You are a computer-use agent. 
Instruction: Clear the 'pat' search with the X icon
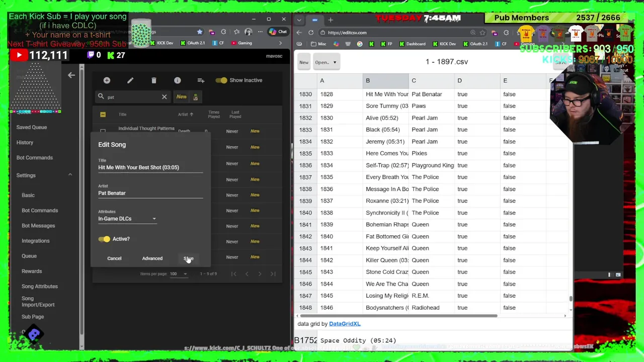164,97
